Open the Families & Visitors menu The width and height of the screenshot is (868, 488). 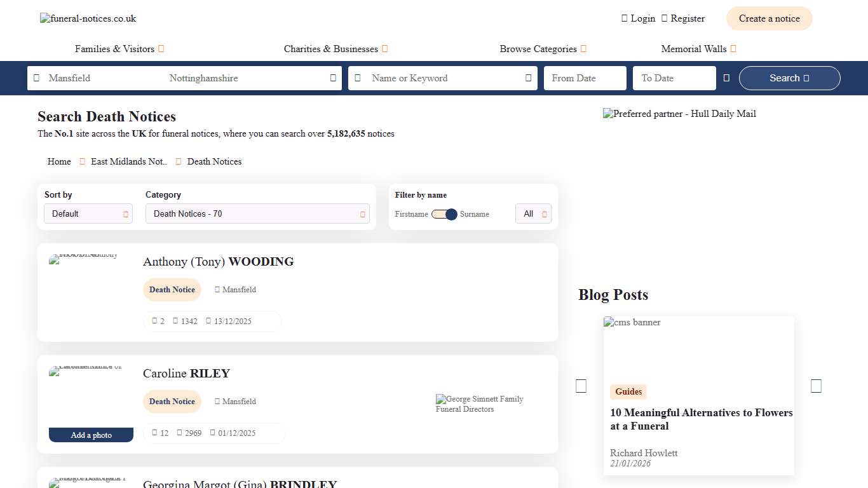119,49
